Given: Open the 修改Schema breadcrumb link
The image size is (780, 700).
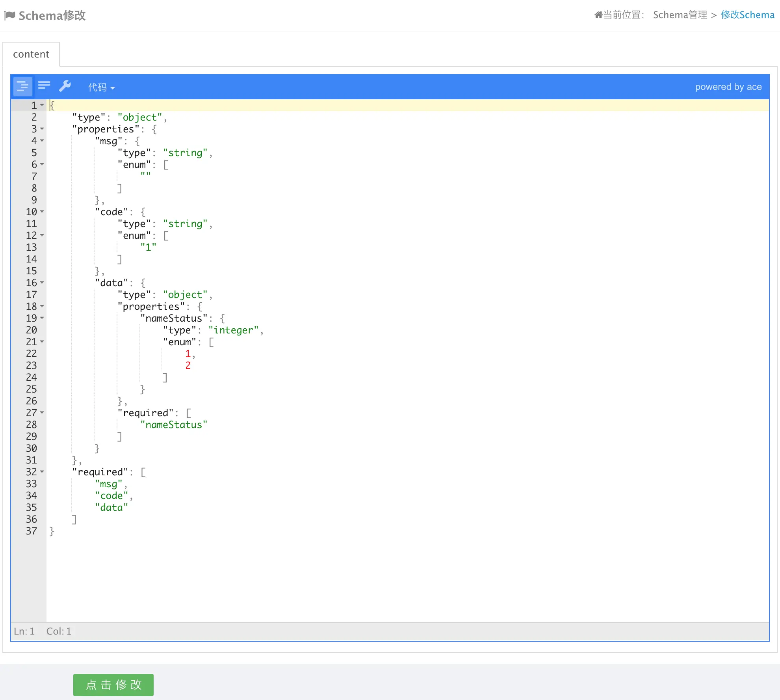Looking at the screenshot, I should (747, 15).
